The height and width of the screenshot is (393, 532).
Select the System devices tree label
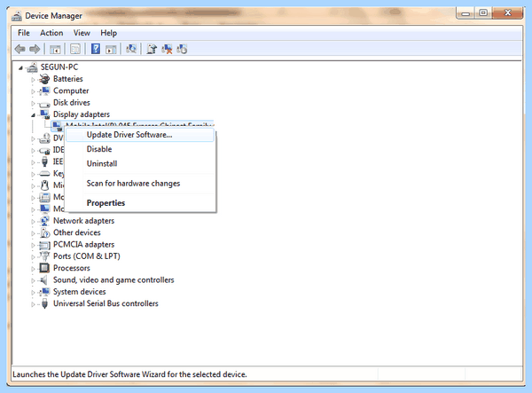(80, 292)
